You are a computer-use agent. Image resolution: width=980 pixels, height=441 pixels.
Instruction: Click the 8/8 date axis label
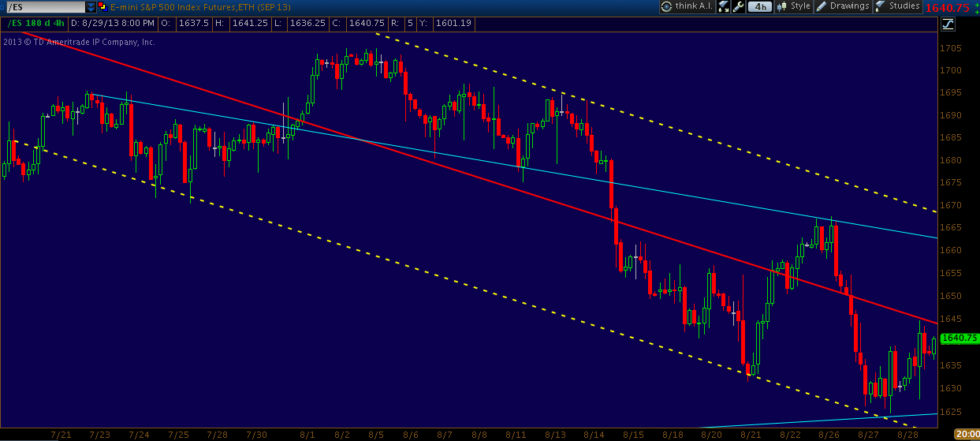tap(479, 435)
